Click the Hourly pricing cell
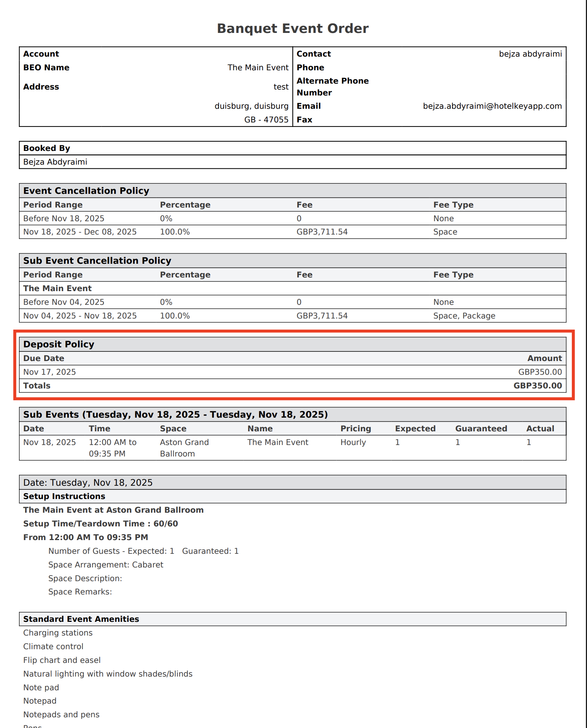 353,442
